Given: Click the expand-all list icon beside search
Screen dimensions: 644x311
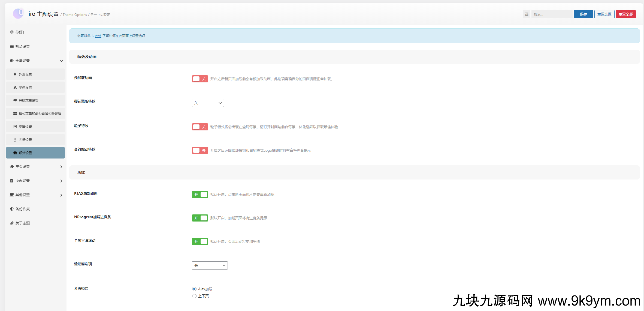Looking at the screenshot, I should click(x=527, y=14).
